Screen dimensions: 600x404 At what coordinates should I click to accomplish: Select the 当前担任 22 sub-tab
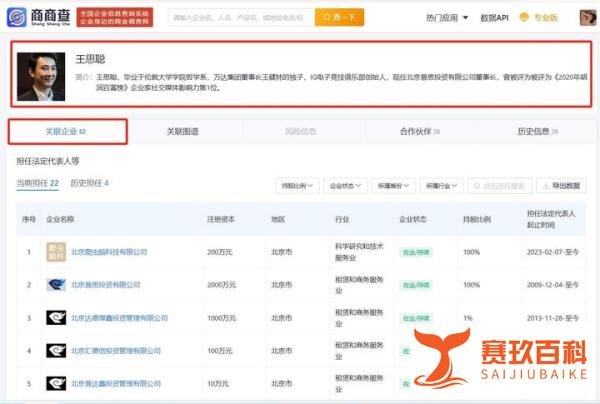[38, 183]
